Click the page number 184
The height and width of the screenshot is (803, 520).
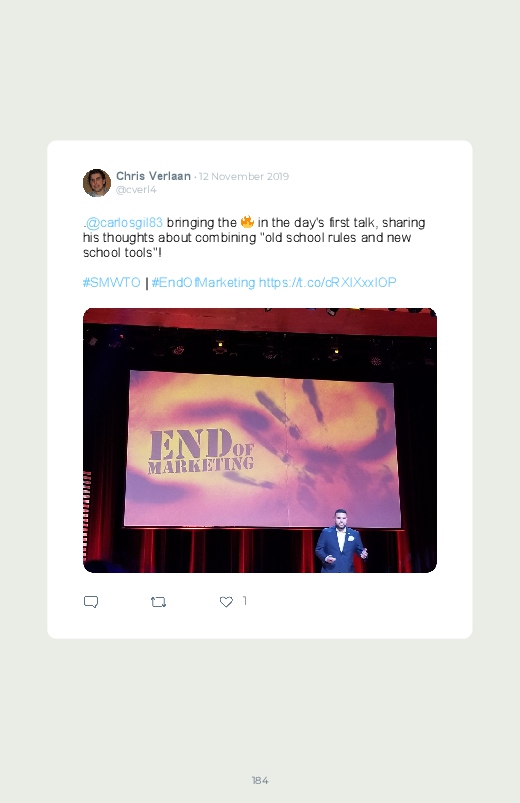coord(260,780)
